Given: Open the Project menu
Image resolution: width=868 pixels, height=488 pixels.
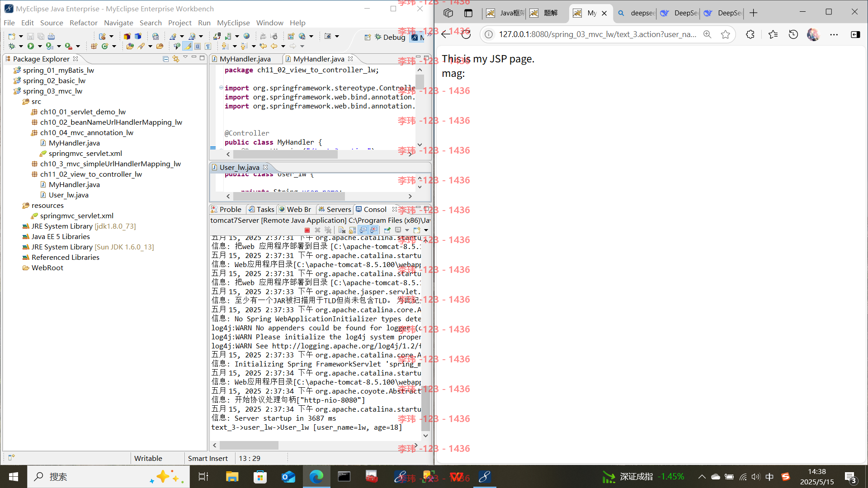Looking at the screenshot, I should tap(179, 23).
